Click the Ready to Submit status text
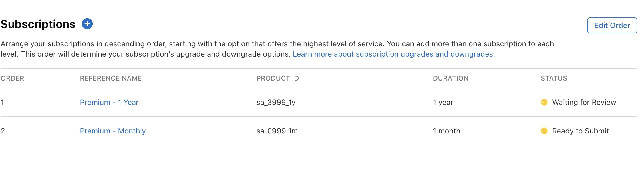Viewport: 644px width, 172px height. pyautogui.click(x=580, y=131)
